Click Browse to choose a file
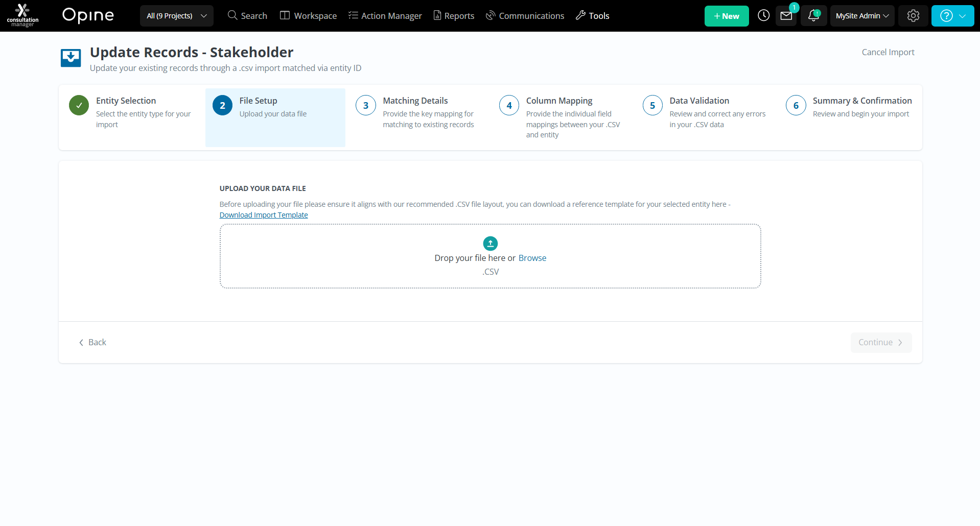980x526 pixels. [x=532, y=258]
